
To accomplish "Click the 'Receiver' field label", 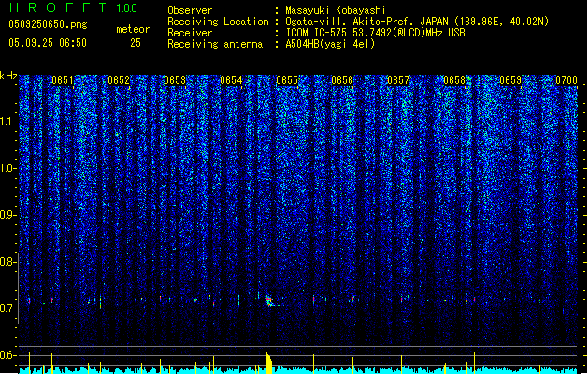I will (x=190, y=33).
